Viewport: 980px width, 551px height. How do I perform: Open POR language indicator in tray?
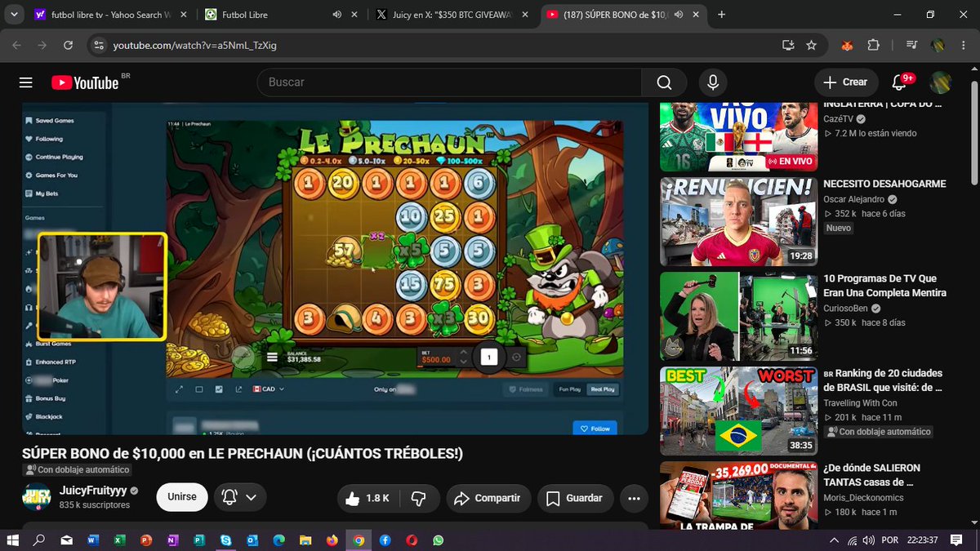[892, 540]
